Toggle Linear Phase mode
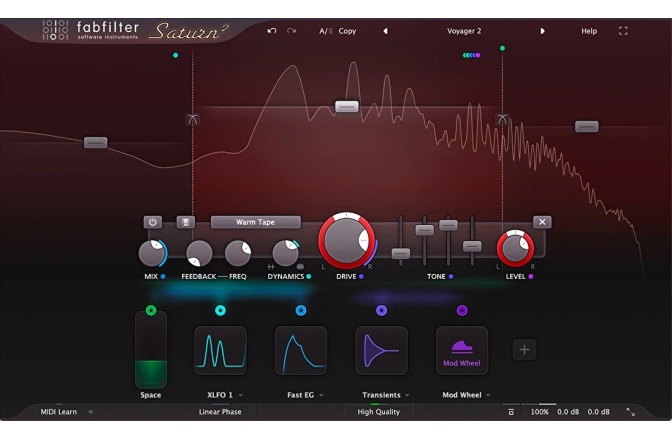The image size is (672, 440). pos(220,412)
